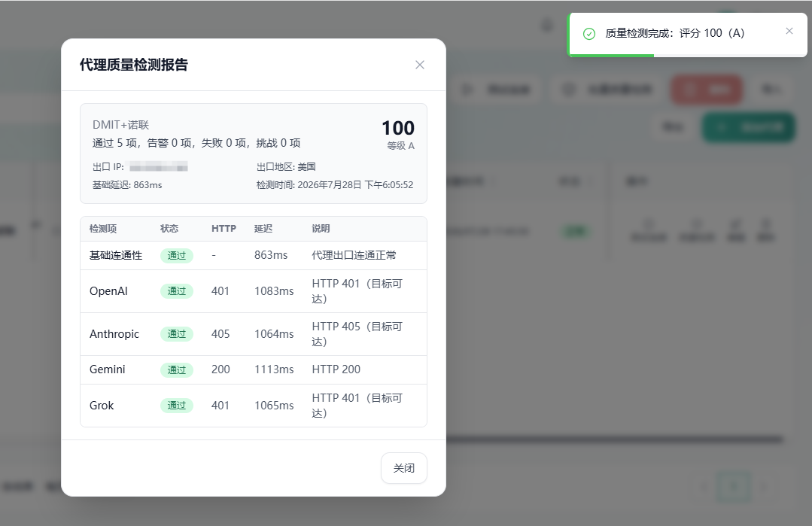Click 代理出口连通正常 description
The height and width of the screenshot is (526, 812).
coord(354,255)
